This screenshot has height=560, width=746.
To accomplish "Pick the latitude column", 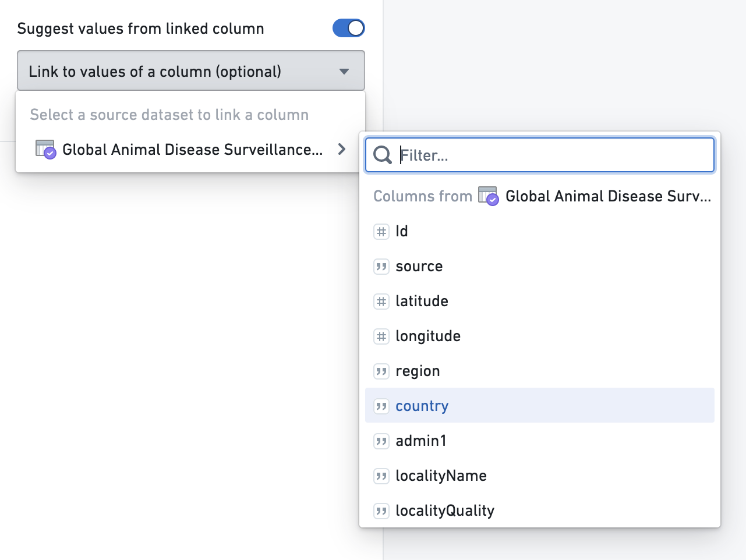I will (x=540, y=301).
